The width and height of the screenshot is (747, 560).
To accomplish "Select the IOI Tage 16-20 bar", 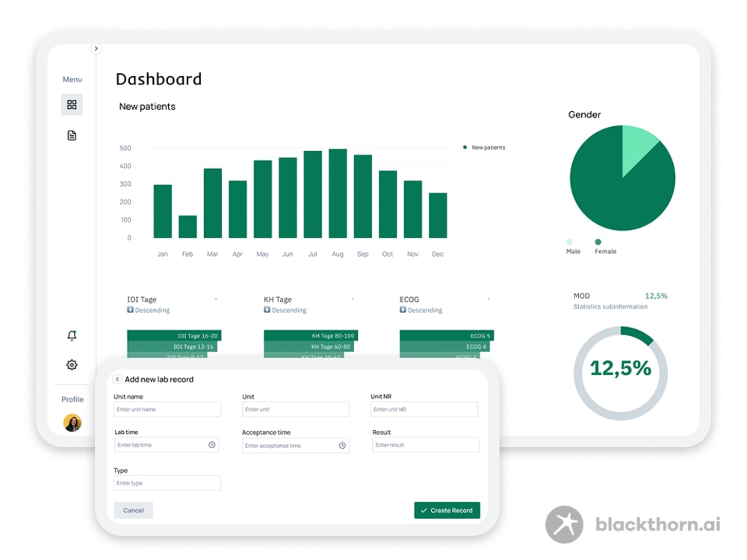I will pos(174,335).
